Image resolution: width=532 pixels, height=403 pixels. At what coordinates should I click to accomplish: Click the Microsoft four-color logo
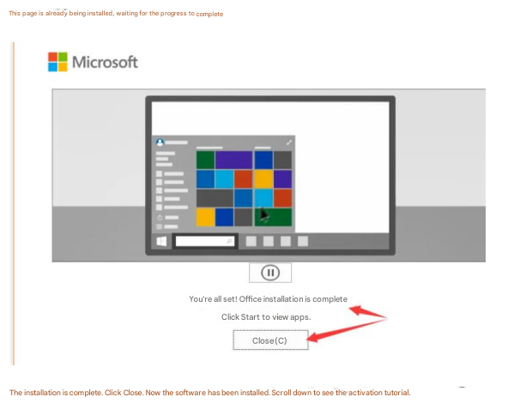pos(57,62)
